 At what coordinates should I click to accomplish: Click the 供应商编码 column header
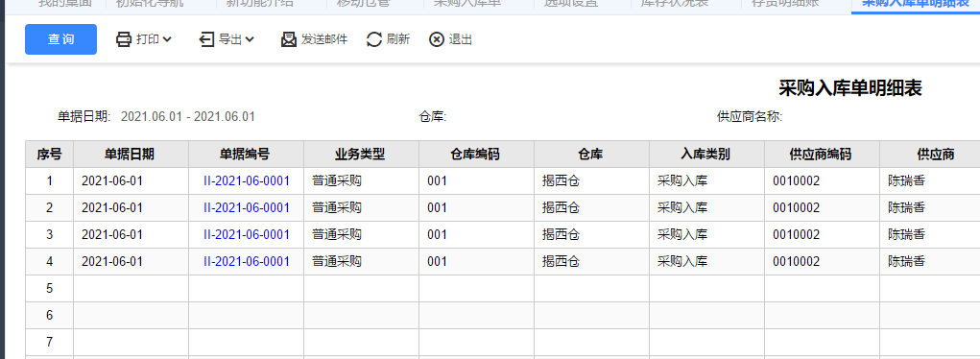822,155
